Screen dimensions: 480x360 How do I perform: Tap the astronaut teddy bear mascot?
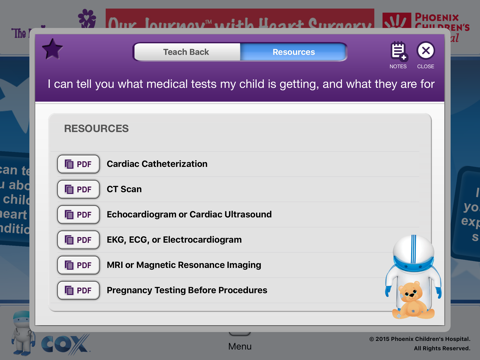tap(413, 277)
